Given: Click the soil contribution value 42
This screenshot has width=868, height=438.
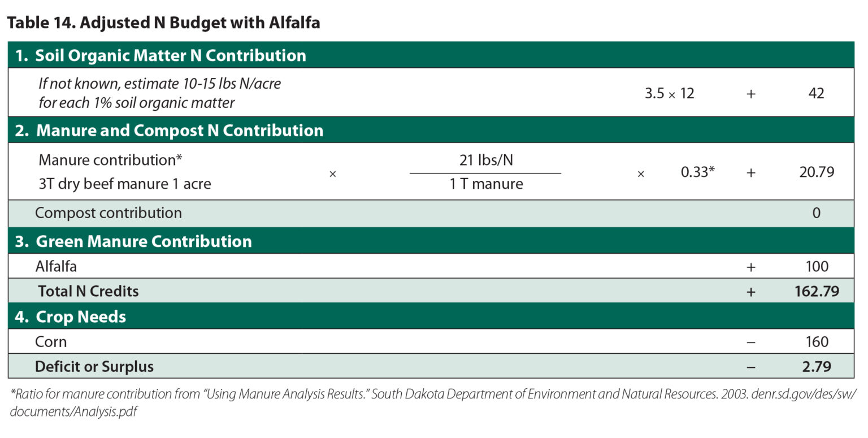Looking at the screenshot, I should [x=816, y=94].
